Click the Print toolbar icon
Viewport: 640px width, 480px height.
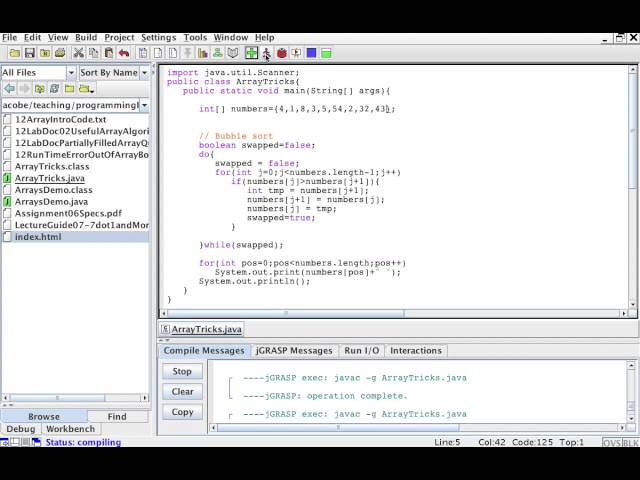coord(60,53)
